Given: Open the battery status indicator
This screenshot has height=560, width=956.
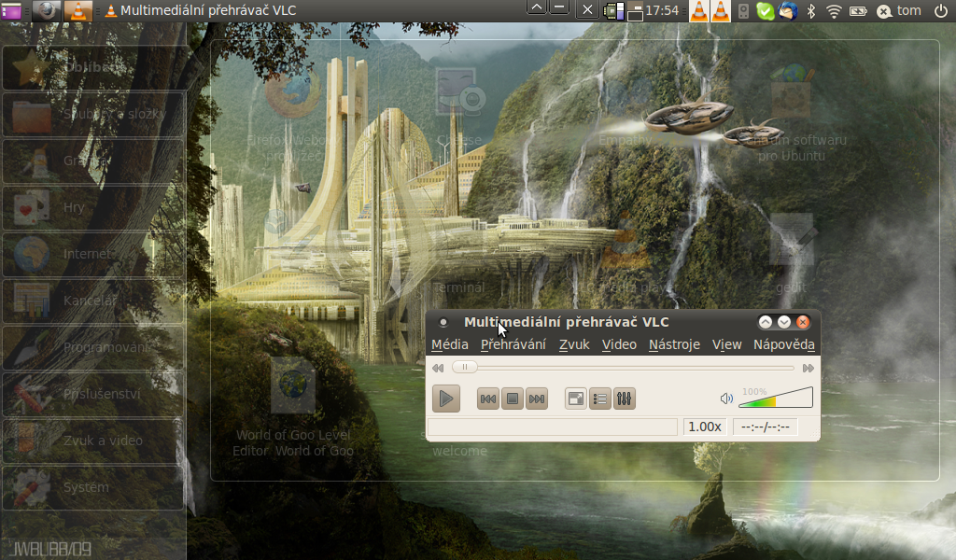Looking at the screenshot, I should (858, 11).
